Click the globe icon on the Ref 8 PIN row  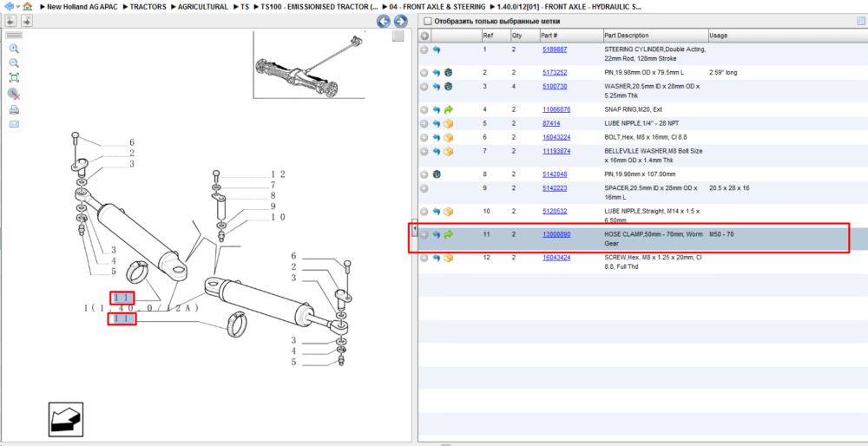pos(437,175)
